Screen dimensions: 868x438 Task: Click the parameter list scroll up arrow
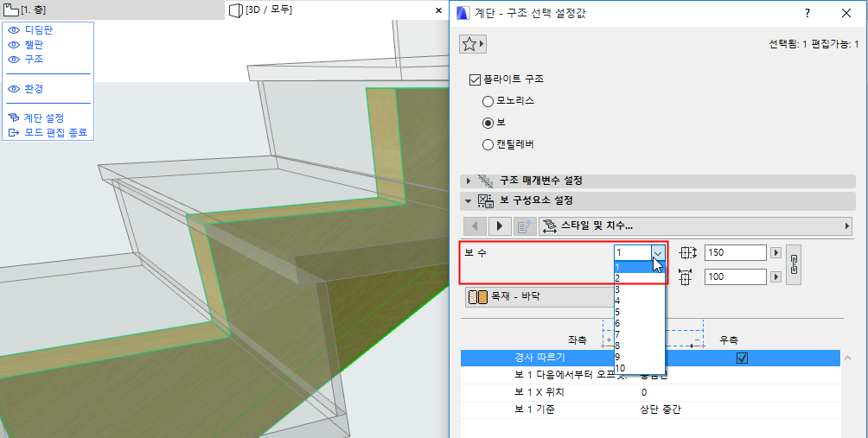point(848,359)
